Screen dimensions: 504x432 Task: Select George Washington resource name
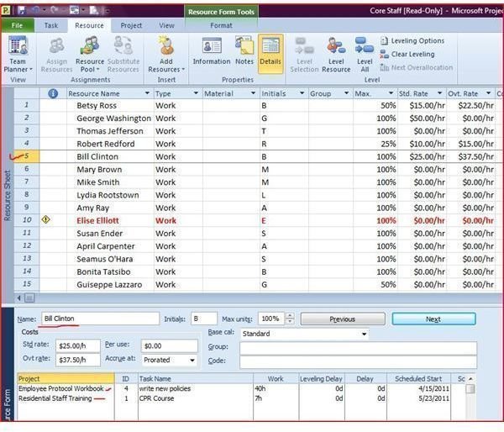[x=113, y=119]
